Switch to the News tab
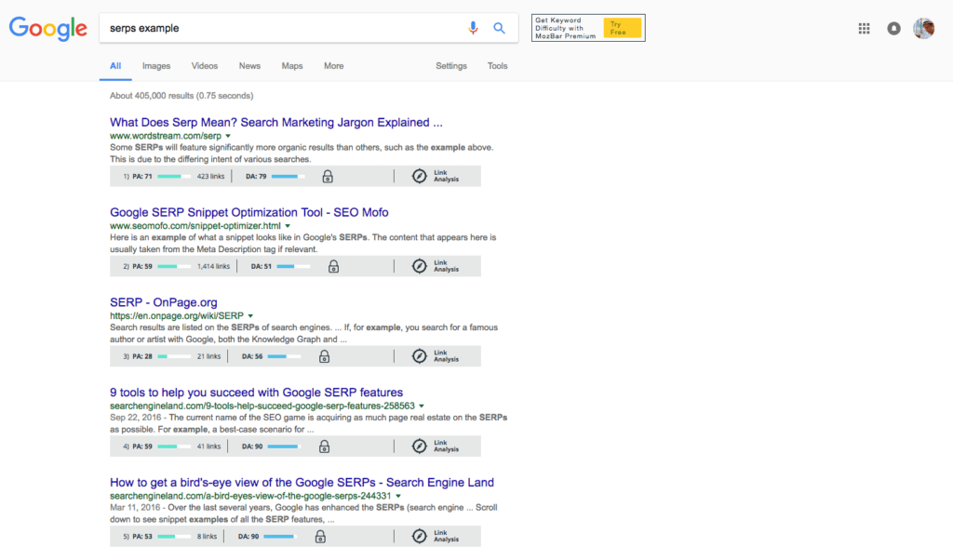 [249, 66]
